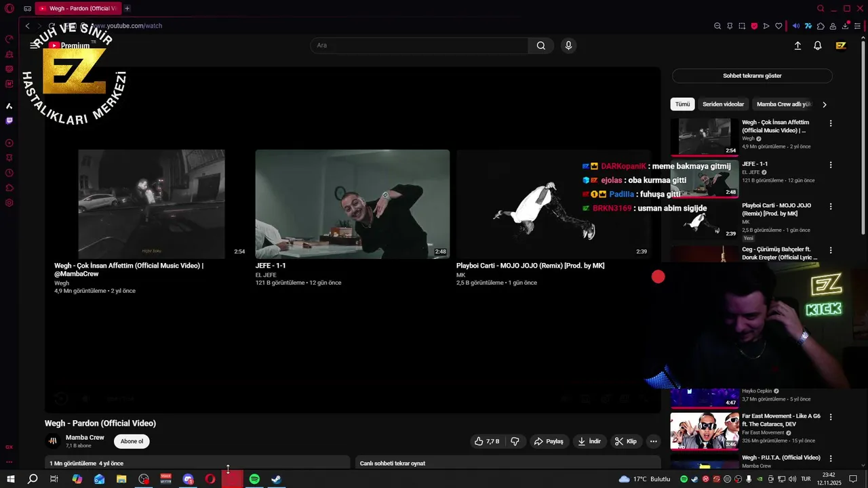Open JEFE - 1-1 end screen thumbnail
868x488 pixels.
click(x=352, y=204)
